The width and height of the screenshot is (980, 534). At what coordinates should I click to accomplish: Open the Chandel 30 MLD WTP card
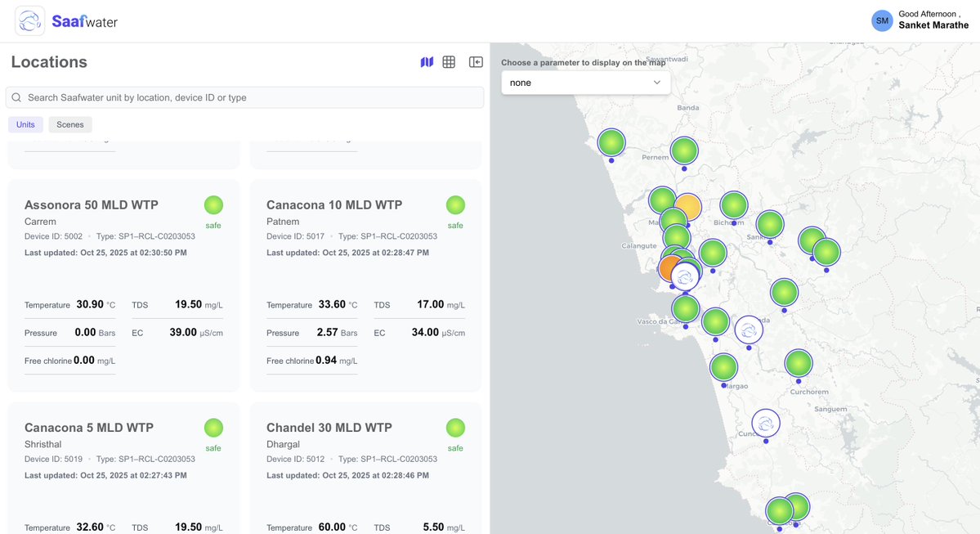365,469
